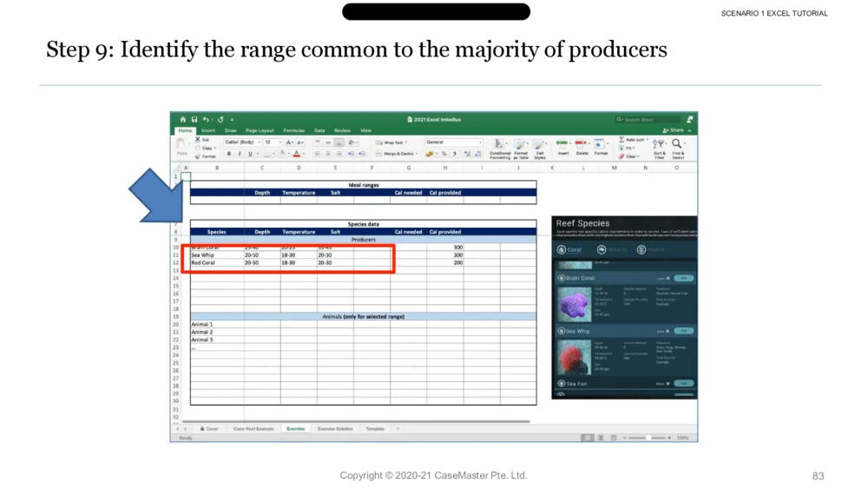Open the Formulas ribbon tab
The width and height of the screenshot is (868, 490).
(x=294, y=130)
